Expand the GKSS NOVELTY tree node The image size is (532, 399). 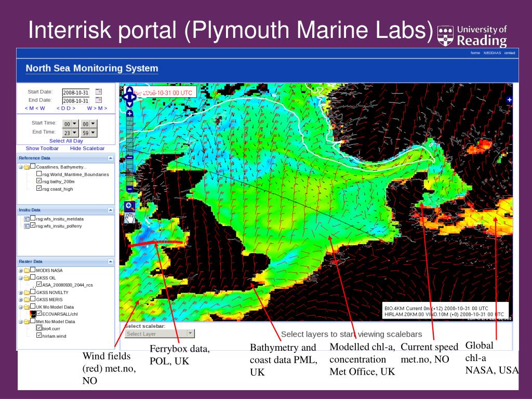(21, 293)
